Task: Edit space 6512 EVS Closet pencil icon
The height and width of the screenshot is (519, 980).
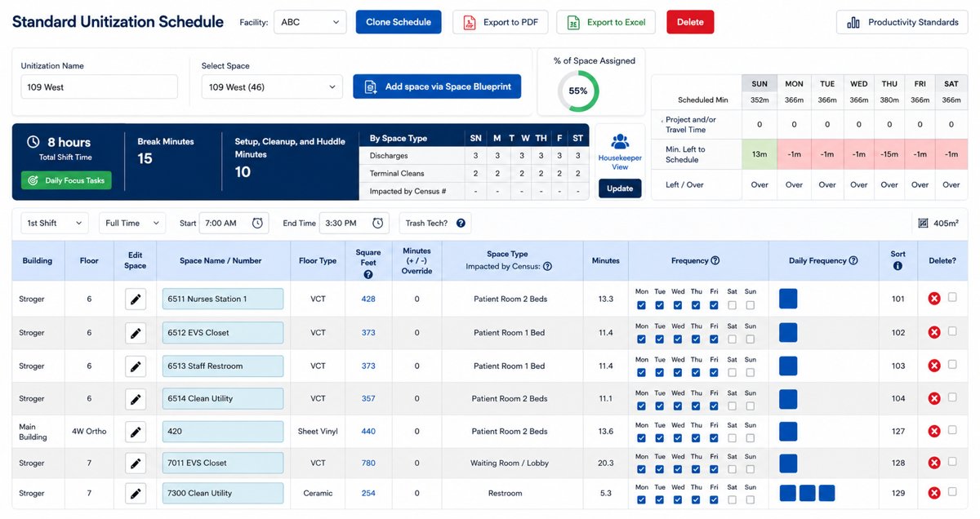Action: click(x=136, y=333)
